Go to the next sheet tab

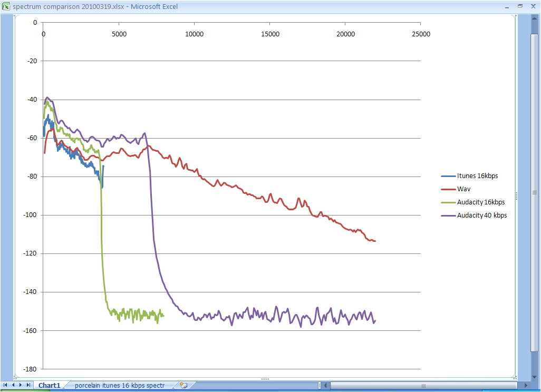pyautogui.click(x=21, y=385)
